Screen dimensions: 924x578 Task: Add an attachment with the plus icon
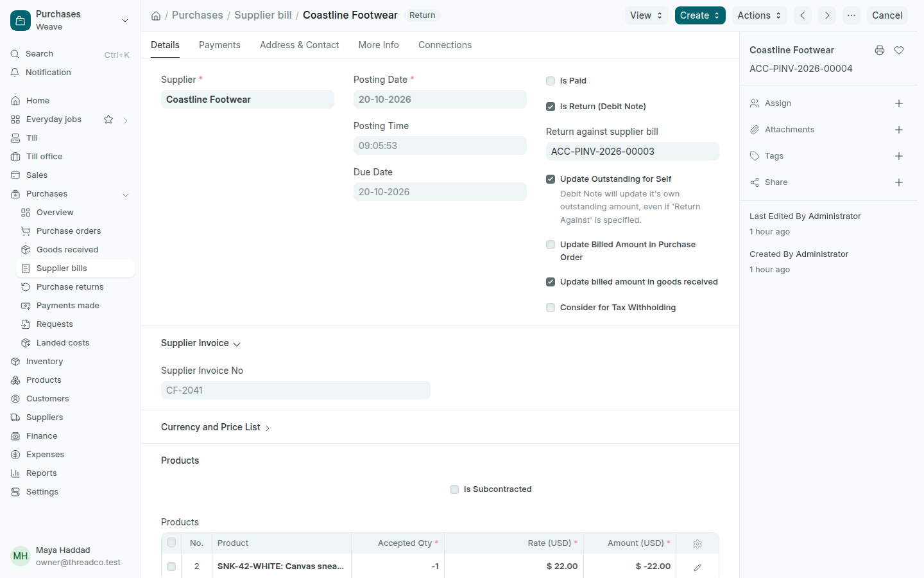pos(899,130)
